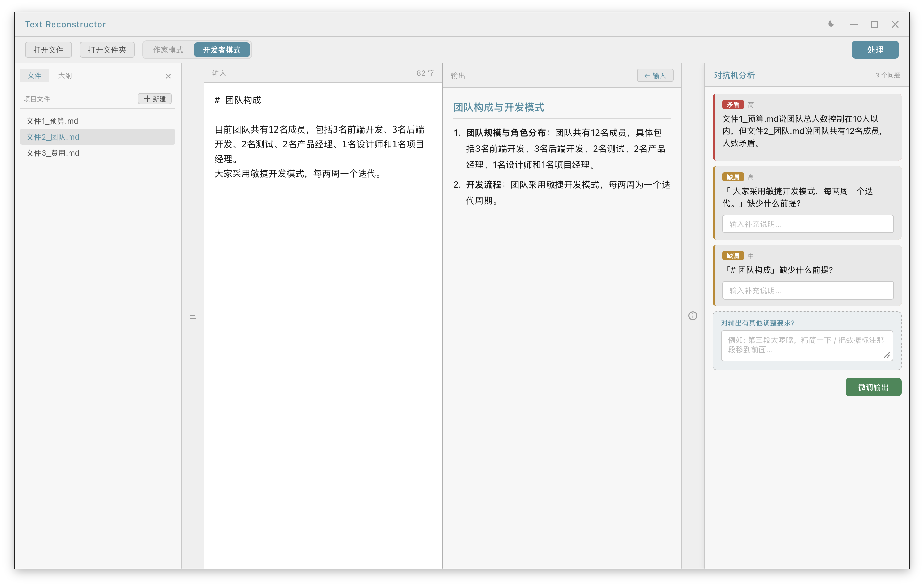
Task: Click the outline lines icon beside the input
Action: coord(193,315)
